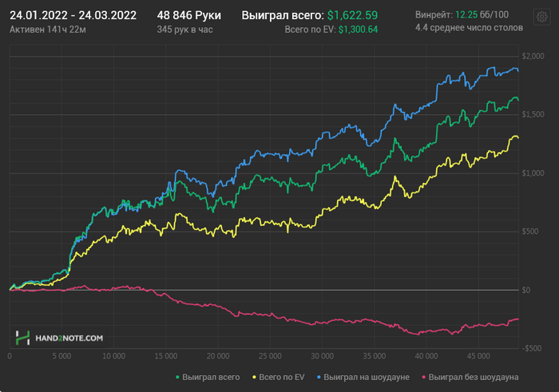This screenshot has width=559, height=392.
Task: Click the 25 000 x-axis label
Action: (270, 356)
